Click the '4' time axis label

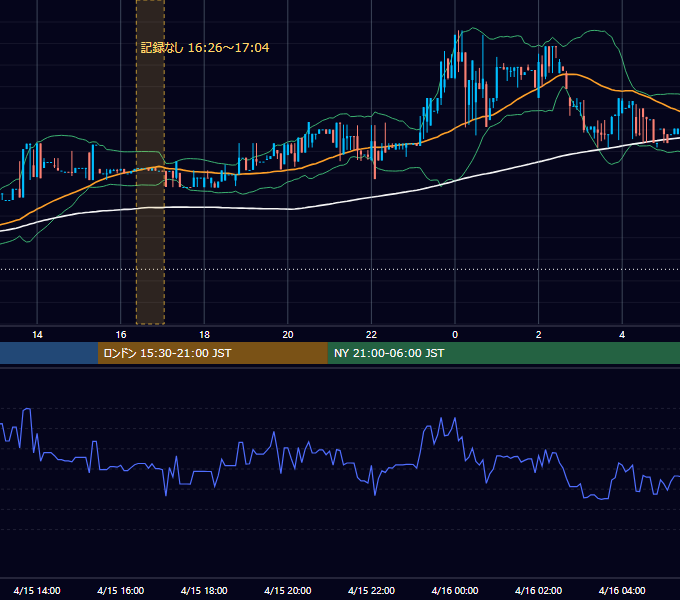click(622, 335)
